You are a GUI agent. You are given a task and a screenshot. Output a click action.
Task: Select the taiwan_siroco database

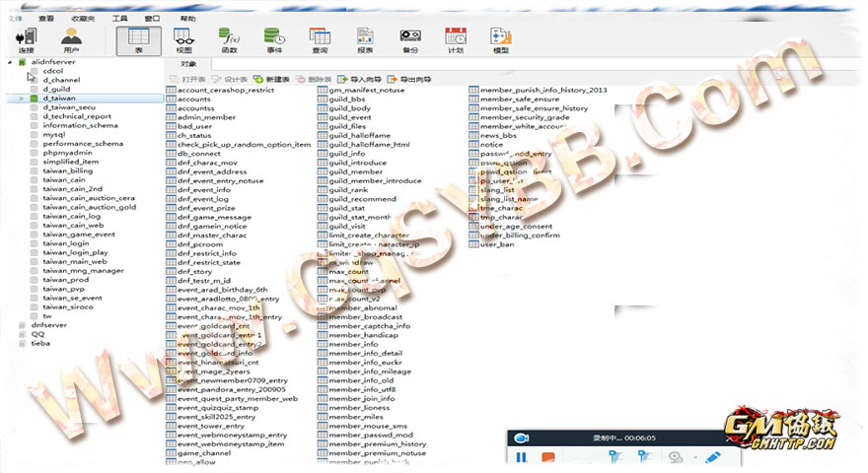(68, 307)
